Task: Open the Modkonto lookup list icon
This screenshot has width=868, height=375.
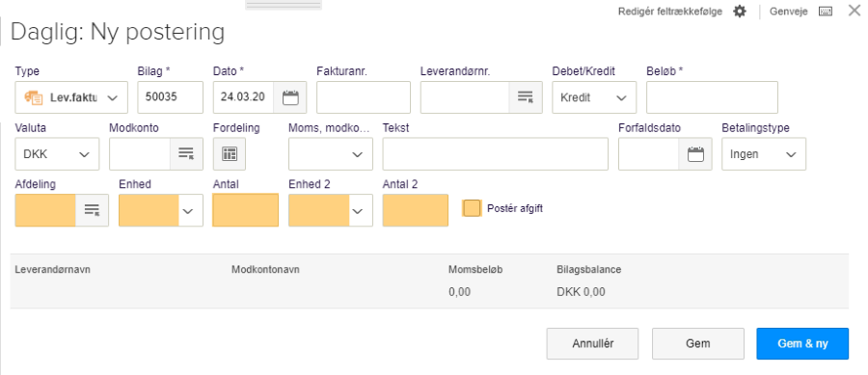Action: click(x=186, y=154)
